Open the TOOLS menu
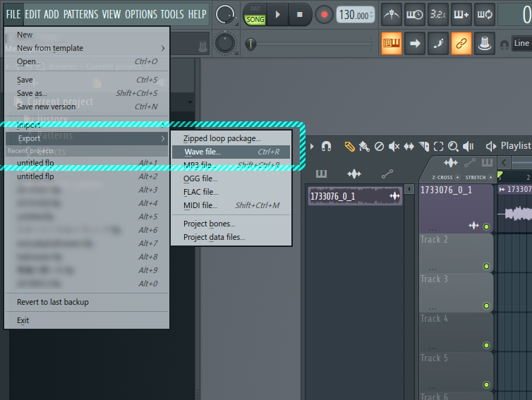This screenshot has width=532, height=400. click(x=172, y=14)
